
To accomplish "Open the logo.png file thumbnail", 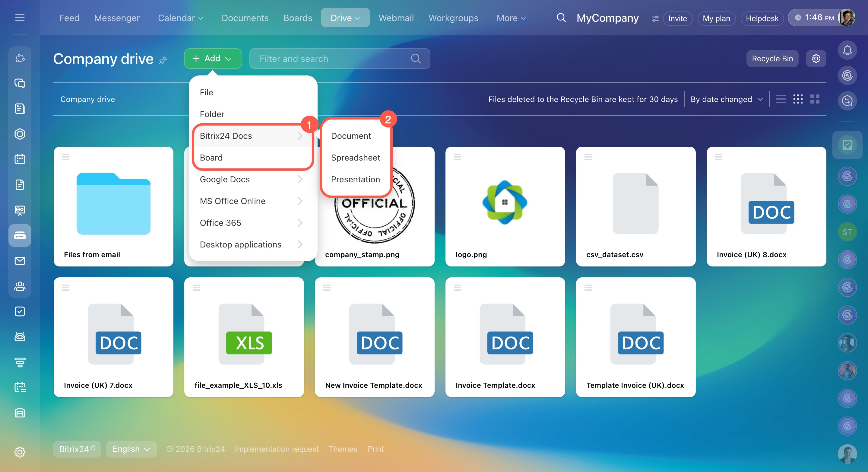I will tap(505, 202).
